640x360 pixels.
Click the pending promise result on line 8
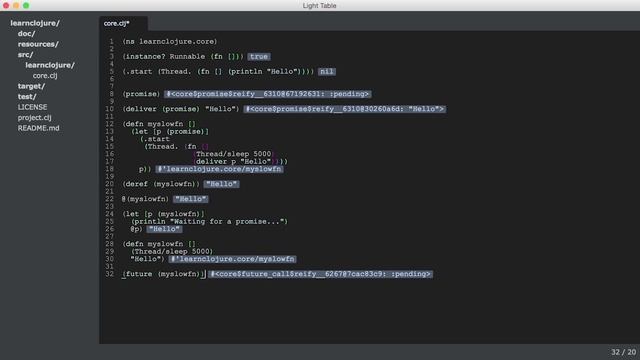[267, 94]
